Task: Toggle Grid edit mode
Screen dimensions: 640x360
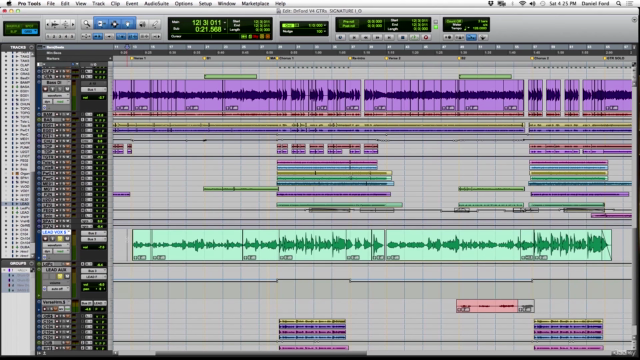Action: pos(29,31)
